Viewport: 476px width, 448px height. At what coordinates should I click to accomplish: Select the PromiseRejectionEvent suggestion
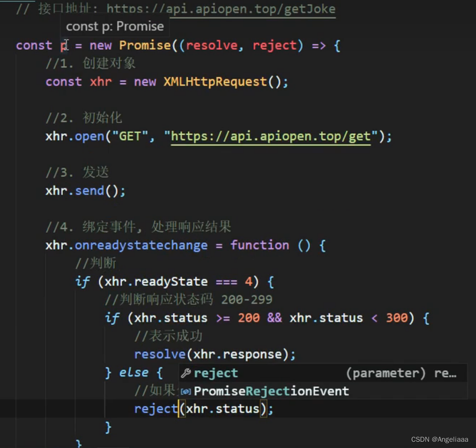point(323,391)
